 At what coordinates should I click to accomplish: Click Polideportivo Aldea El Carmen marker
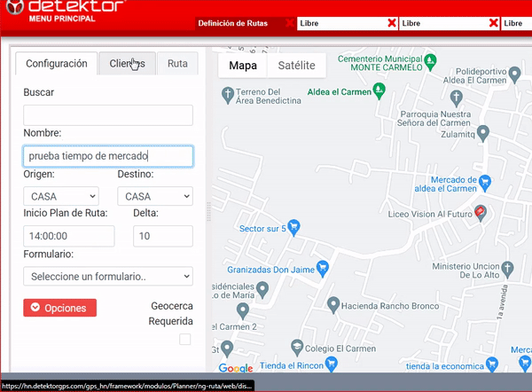click(x=514, y=74)
